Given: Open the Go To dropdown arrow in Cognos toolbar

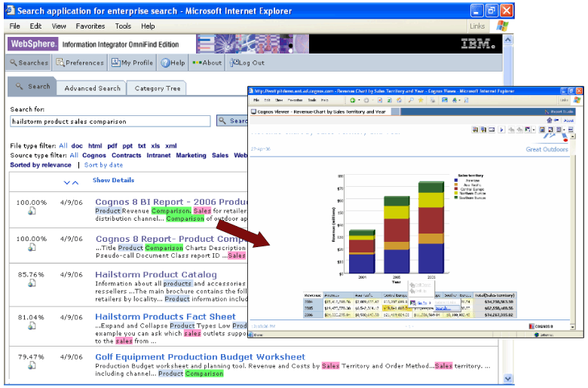Looking at the screenshot, I should click(x=533, y=130).
